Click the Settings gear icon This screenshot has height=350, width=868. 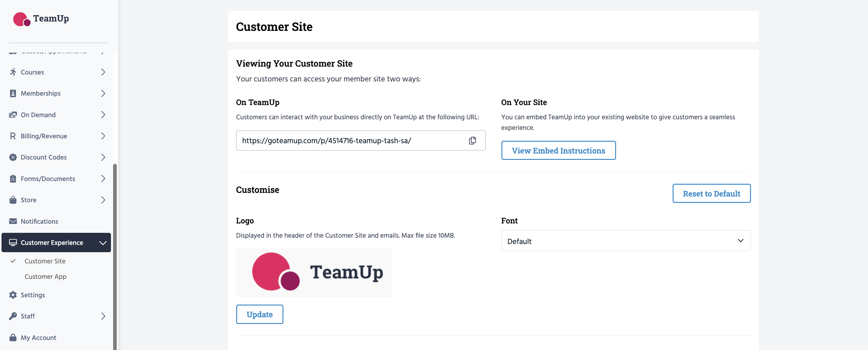click(x=13, y=295)
